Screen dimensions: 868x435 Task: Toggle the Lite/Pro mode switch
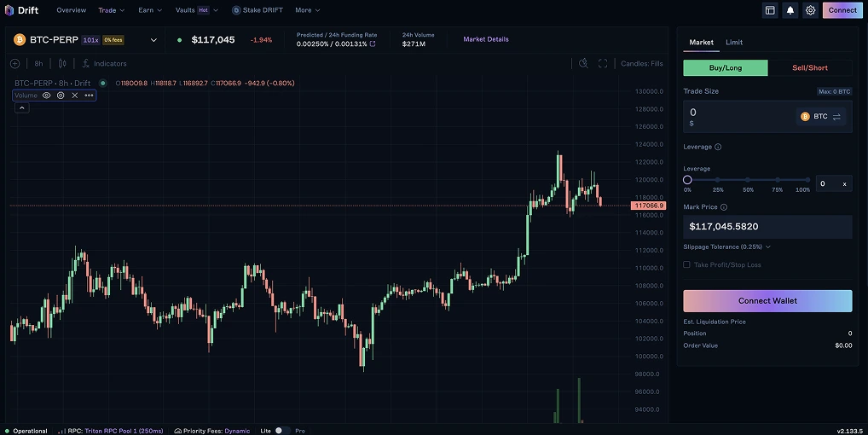(281, 431)
